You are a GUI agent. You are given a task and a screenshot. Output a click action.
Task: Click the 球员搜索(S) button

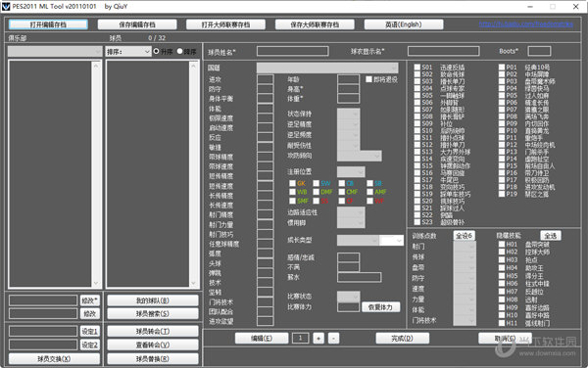tap(153, 314)
